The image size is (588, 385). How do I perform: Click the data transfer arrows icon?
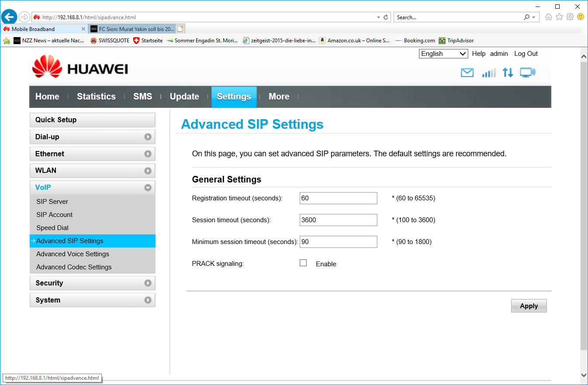pyautogui.click(x=508, y=73)
